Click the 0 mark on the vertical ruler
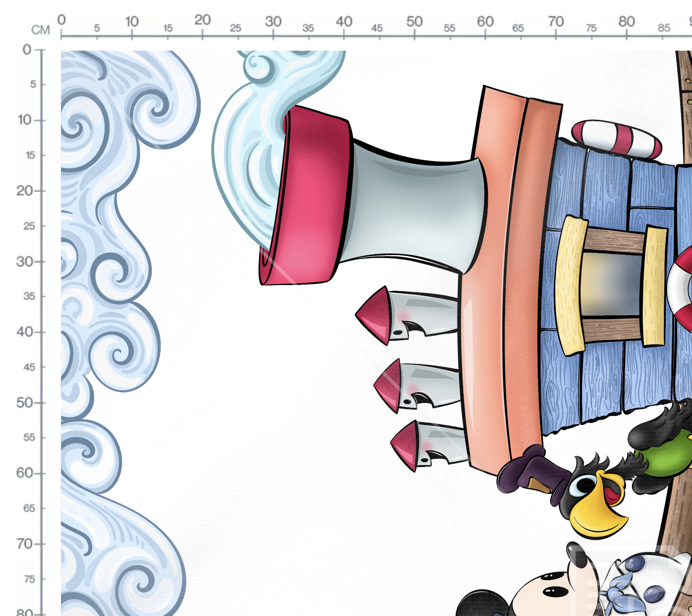The height and width of the screenshot is (616, 692). (x=27, y=49)
